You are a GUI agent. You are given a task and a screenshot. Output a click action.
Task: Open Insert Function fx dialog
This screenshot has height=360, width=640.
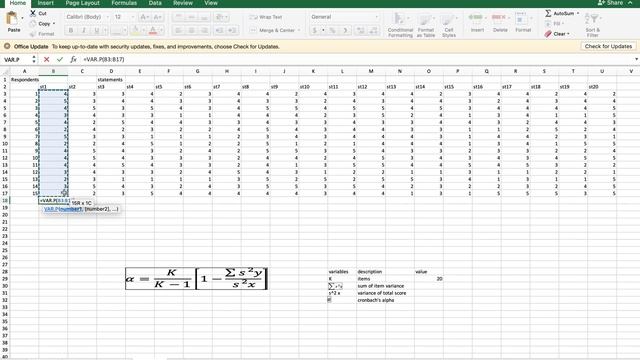[73, 60]
